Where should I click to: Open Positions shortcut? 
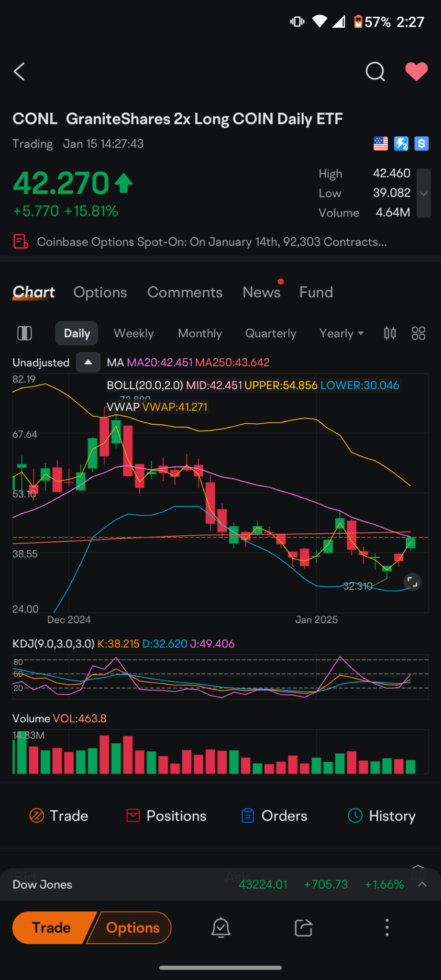(x=166, y=815)
